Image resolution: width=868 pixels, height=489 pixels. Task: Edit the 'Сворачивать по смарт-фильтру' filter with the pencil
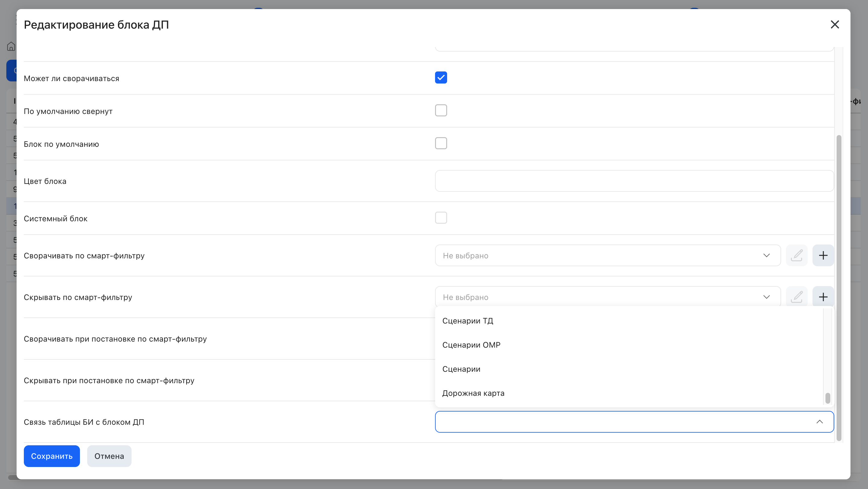[796, 255]
